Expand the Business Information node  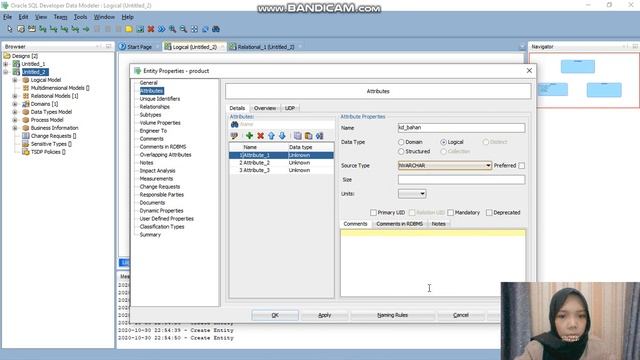coord(15,128)
